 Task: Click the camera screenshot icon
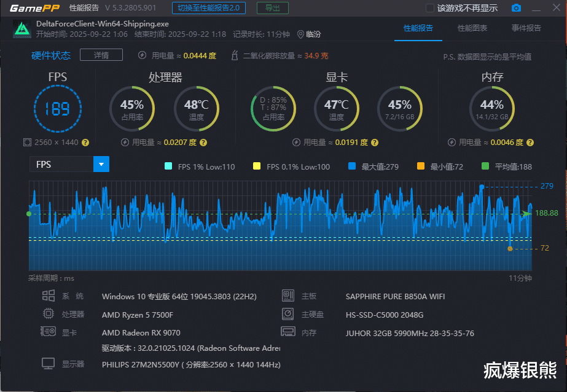coord(516,8)
